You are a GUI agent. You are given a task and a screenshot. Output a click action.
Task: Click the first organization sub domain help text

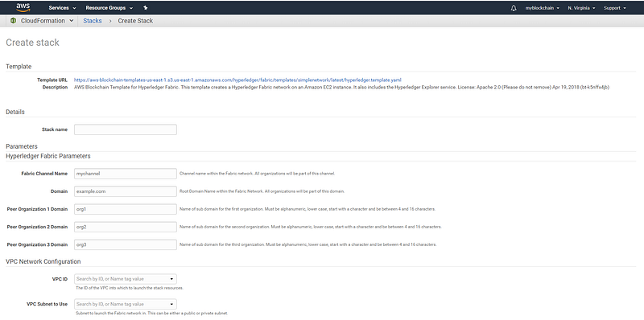click(x=308, y=209)
